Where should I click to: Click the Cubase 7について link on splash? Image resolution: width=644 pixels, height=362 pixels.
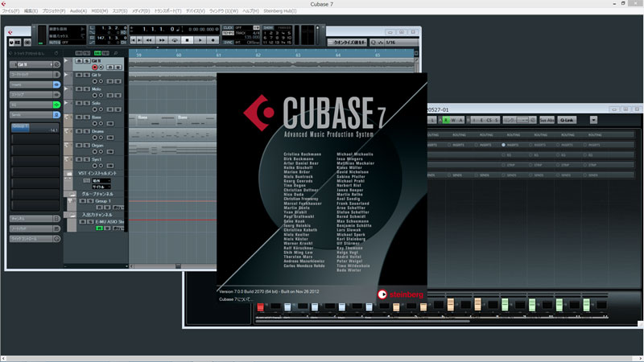[x=236, y=299]
